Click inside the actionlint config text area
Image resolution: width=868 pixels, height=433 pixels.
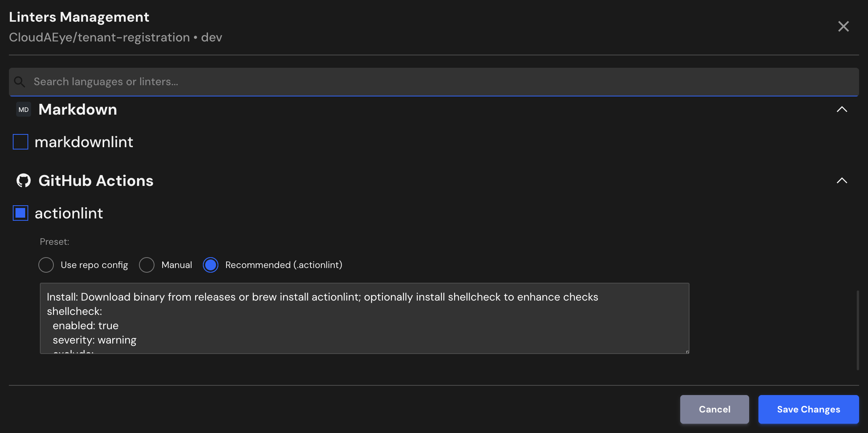click(x=364, y=318)
